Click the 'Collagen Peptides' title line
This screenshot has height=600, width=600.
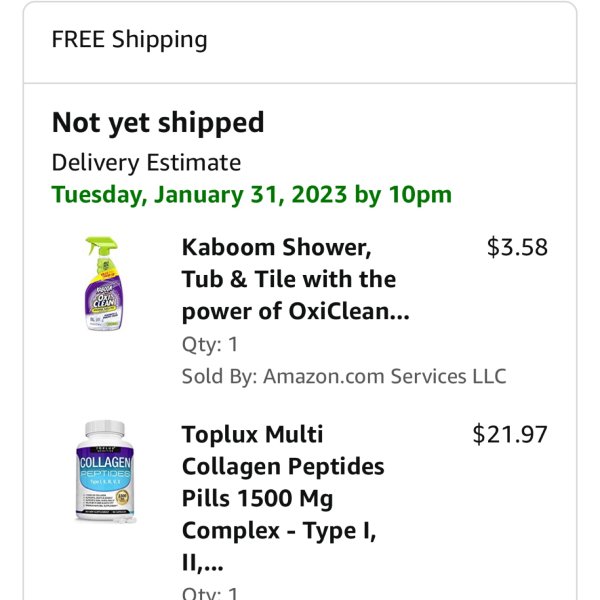click(x=283, y=467)
